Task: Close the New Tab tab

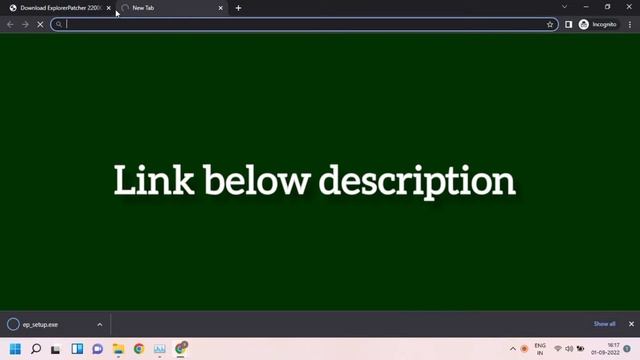Action: coord(220,8)
